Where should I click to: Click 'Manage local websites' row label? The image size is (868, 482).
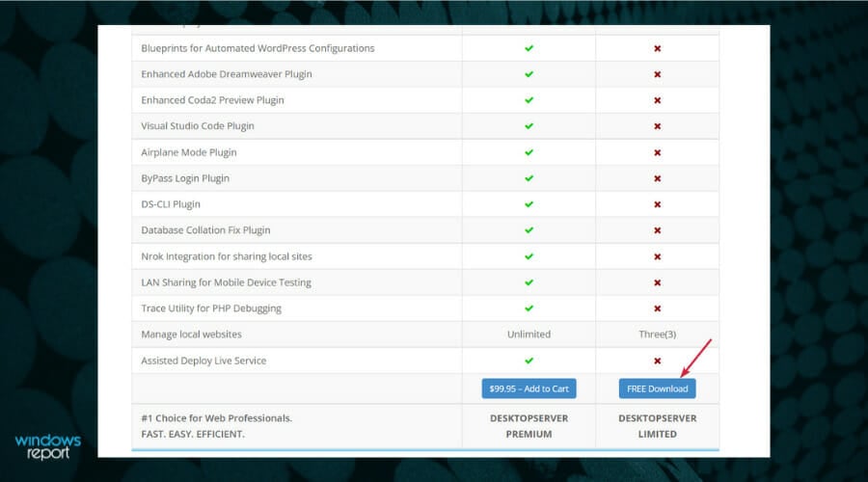pos(191,335)
